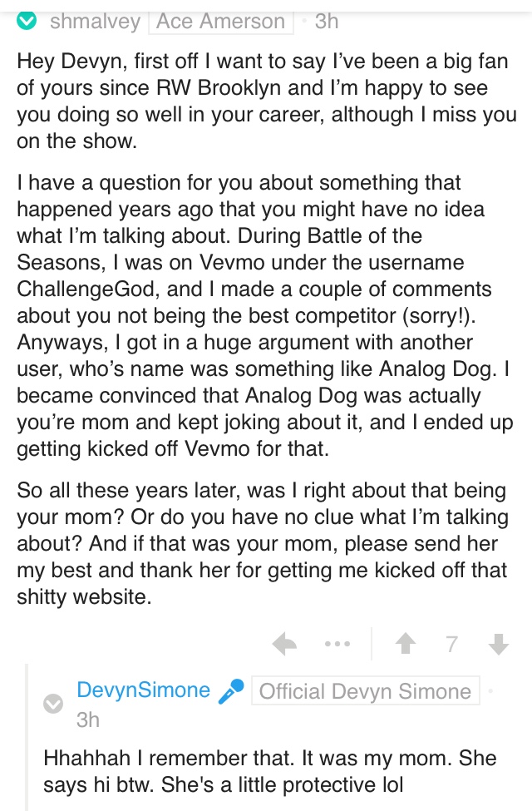Reply to shmalvey's comment with arrow icon

click(284, 644)
